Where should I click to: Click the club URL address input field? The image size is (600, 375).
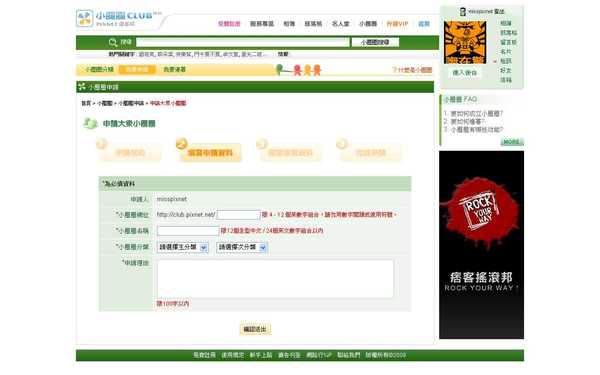point(239,215)
